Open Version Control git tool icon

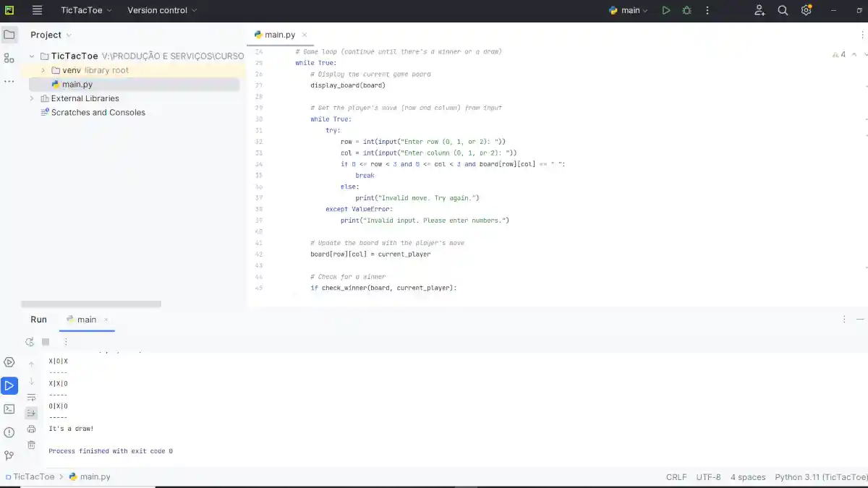(9, 455)
